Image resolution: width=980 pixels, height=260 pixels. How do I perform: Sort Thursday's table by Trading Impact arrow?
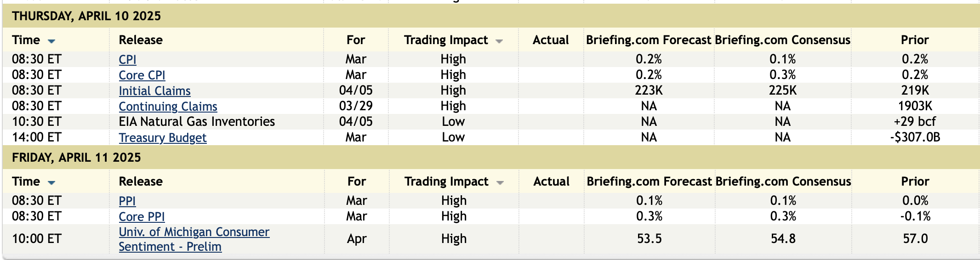pos(499,41)
